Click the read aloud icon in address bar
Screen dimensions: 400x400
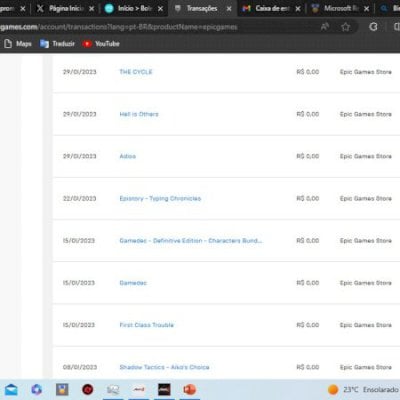point(325,27)
